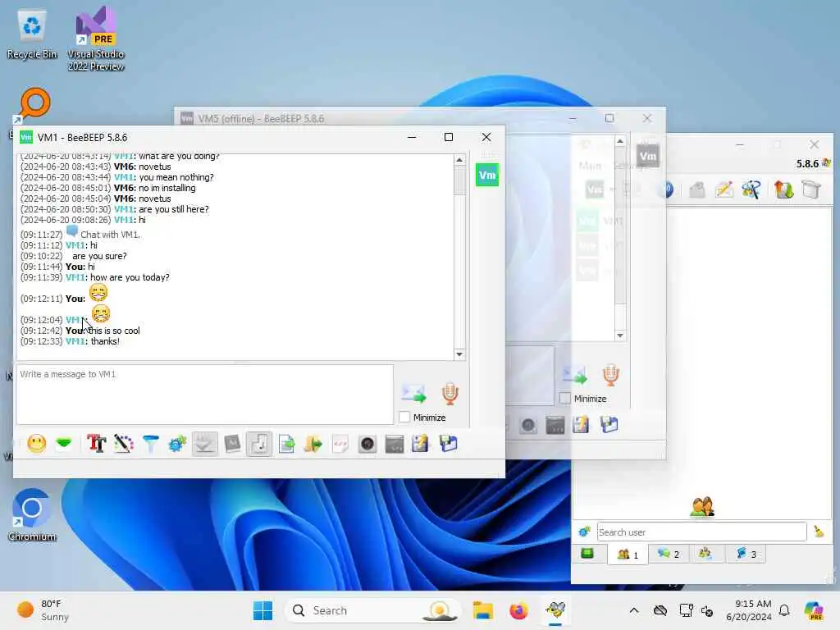
Task: Open the tab labeled 3 in main window
Action: pos(746,554)
